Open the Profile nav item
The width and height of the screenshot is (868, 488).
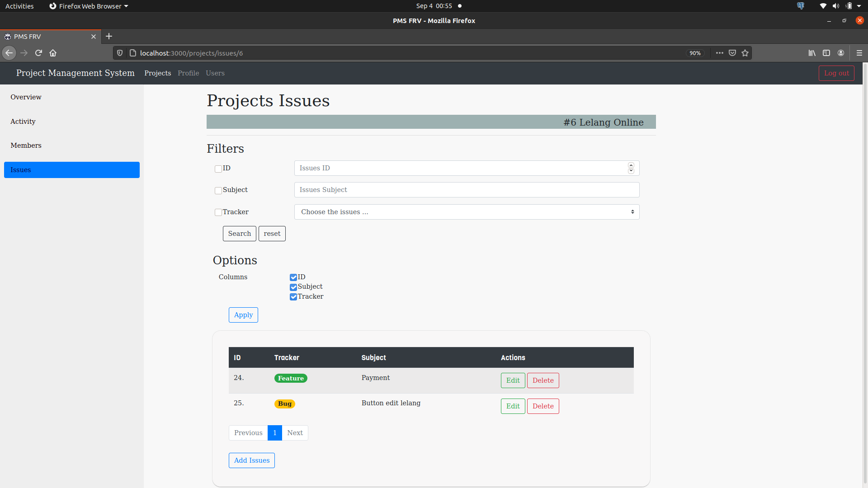click(x=188, y=73)
